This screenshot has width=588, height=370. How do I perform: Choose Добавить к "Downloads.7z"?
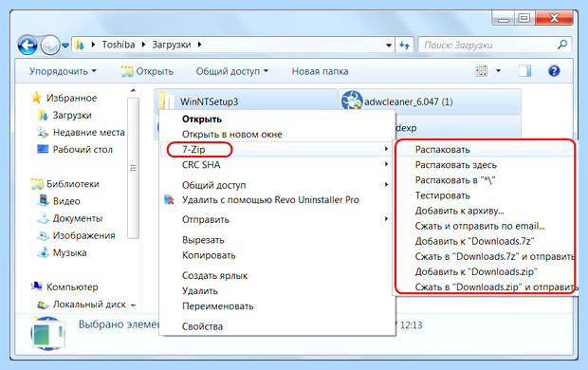pyautogui.click(x=486, y=241)
